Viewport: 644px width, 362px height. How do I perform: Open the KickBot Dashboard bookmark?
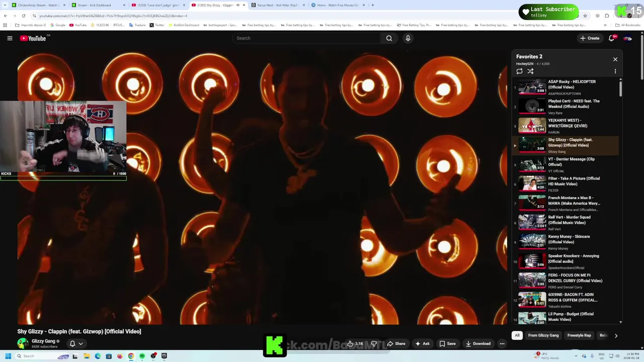[x=184, y=25]
